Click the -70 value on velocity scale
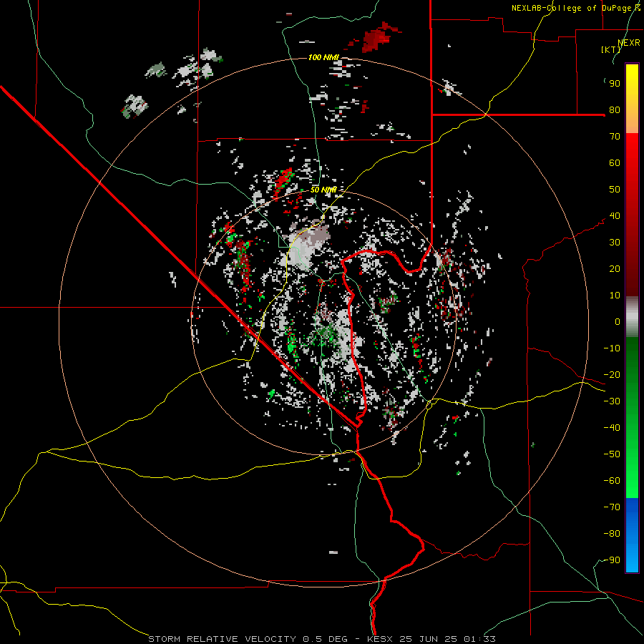 [612, 507]
